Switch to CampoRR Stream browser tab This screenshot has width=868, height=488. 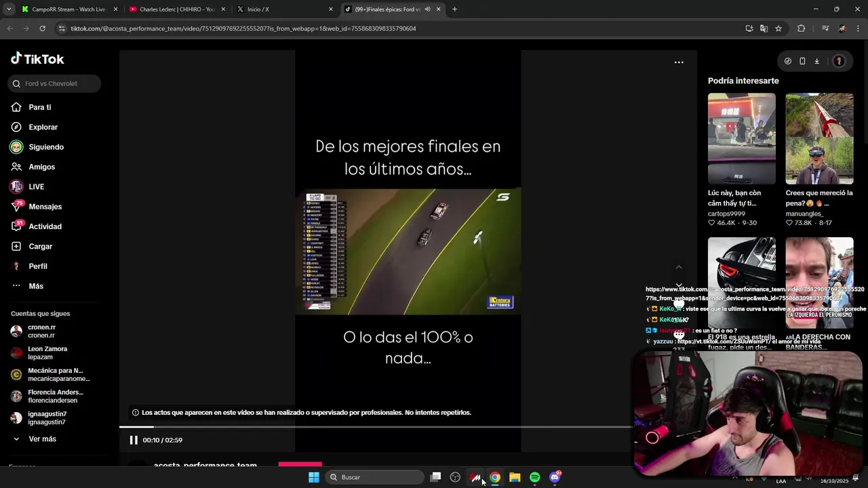(x=68, y=9)
